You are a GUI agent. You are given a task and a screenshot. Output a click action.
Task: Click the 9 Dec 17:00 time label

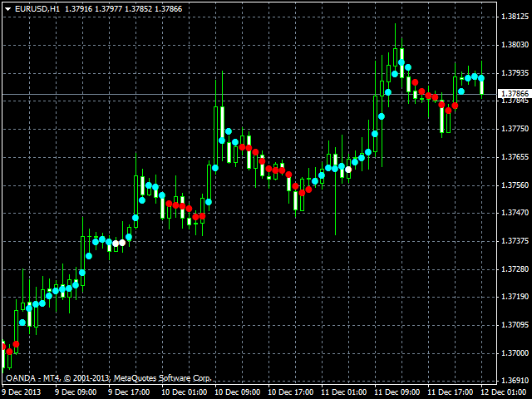tap(129, 391)
